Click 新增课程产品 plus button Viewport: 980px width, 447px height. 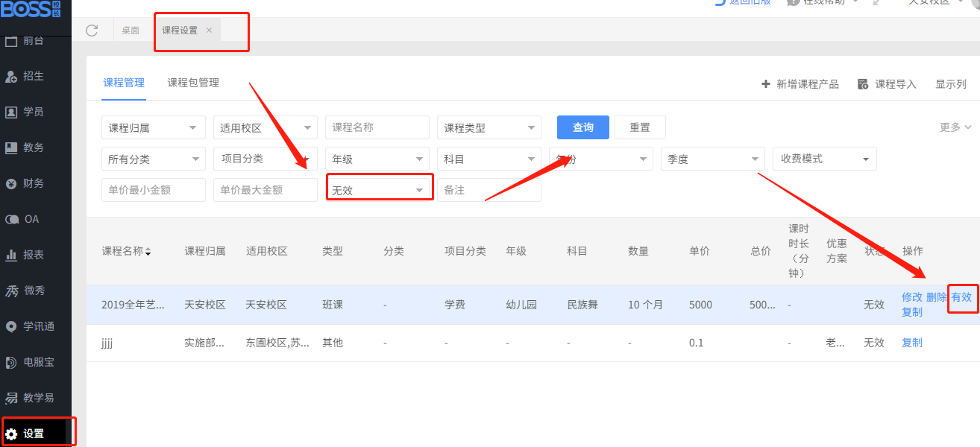tap(800, 84)
